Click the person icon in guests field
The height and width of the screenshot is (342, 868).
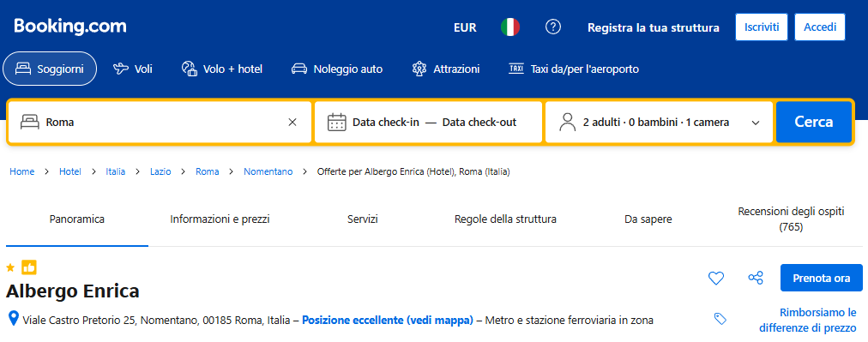(x=568, y=122)
